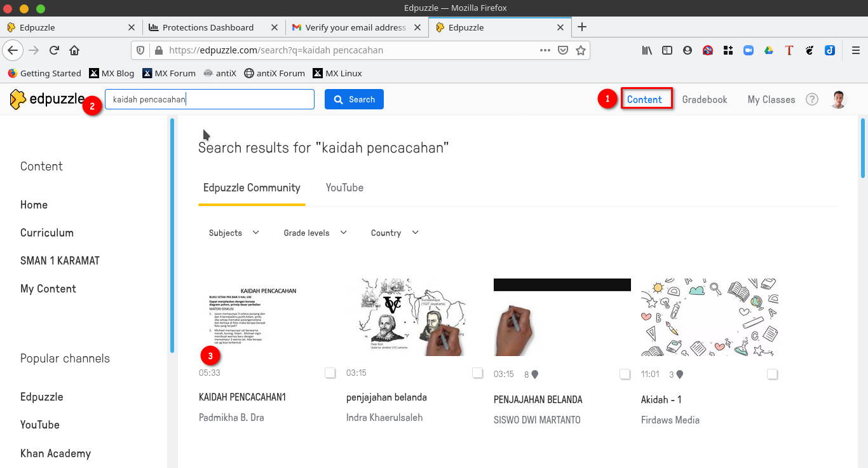Select the KAIDAH PENCACAHAN1 video checkbox
Viewport: 868px width, 468px height.
coord(330,373)
